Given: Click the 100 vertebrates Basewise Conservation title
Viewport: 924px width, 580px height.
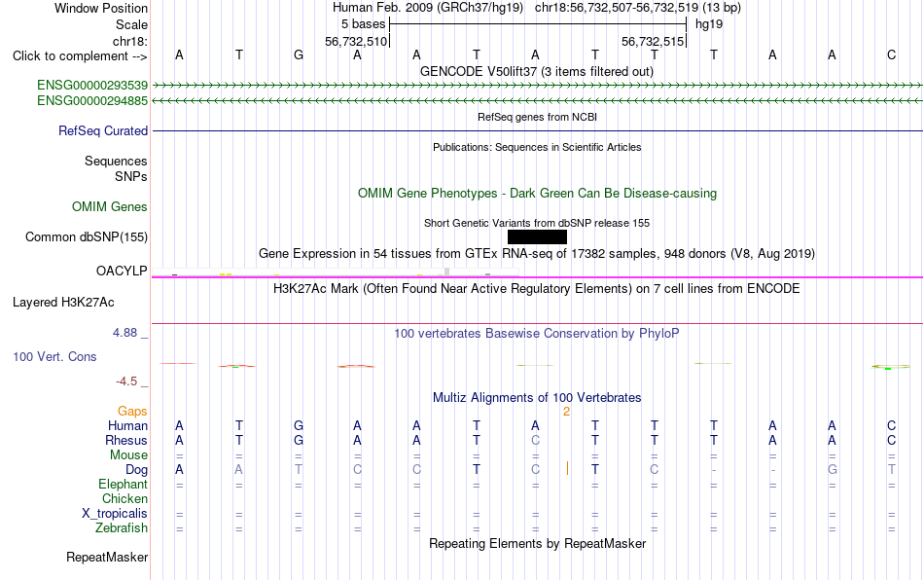Looking at the screenshot, I should (537, 334).
